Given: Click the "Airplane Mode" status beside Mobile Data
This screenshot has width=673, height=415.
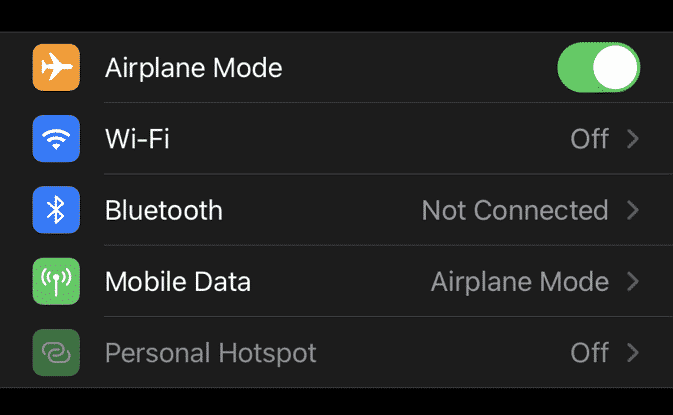Looking at the screenshot, I should click(x=519, y=281).
